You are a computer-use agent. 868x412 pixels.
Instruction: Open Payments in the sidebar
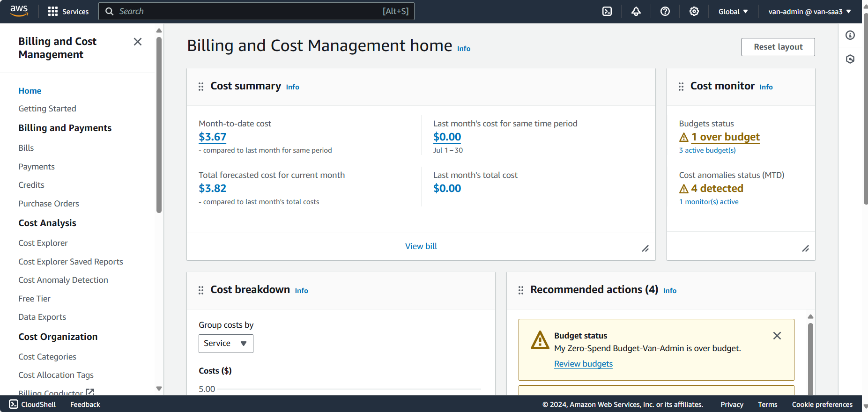point(37,167)
